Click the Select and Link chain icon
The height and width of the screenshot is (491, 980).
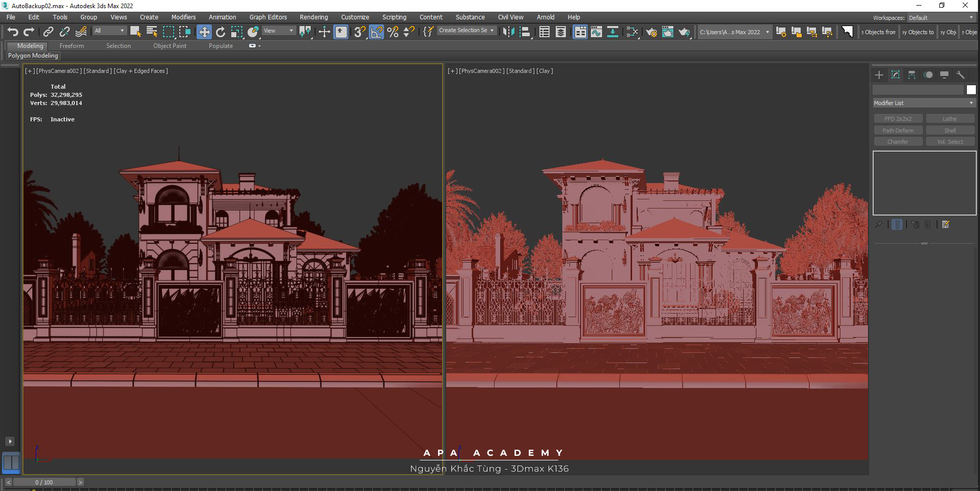click(x=48, y=32)
